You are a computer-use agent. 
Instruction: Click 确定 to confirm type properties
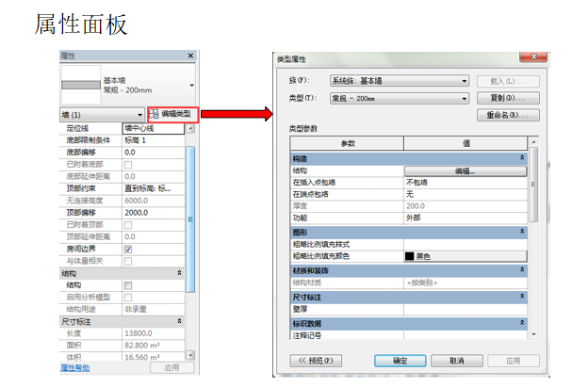[x=400, y=361]
